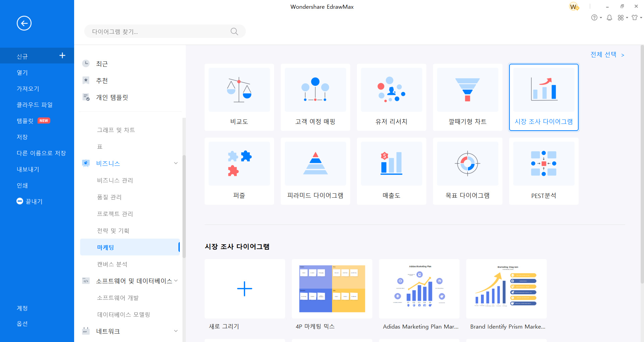The height and width of the screenshot is (342, 644).
Task: Open the notifications bell
Action: point(609,17)
